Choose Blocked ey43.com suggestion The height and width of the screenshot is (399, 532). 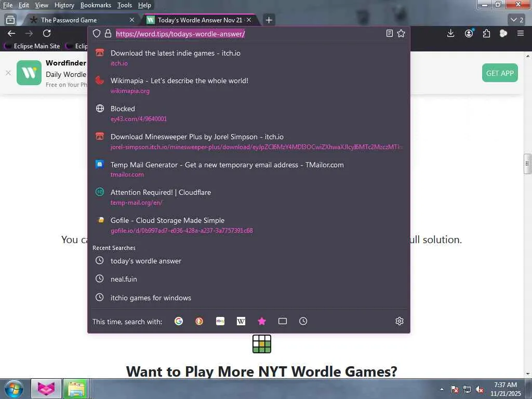pyautogui.click(x=249, y=114)
